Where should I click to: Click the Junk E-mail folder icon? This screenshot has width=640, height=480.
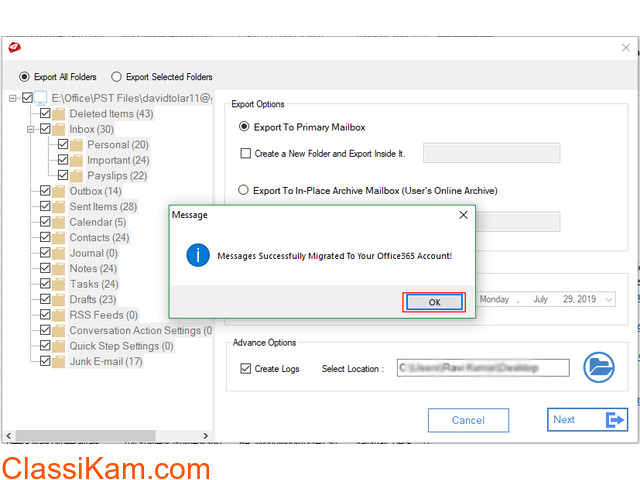coord(59,362)
